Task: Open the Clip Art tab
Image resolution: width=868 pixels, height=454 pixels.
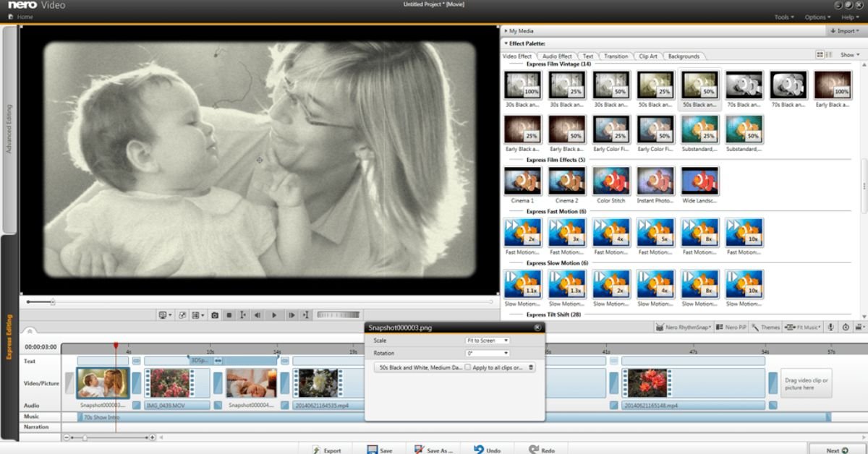Action: pos(648,56)
